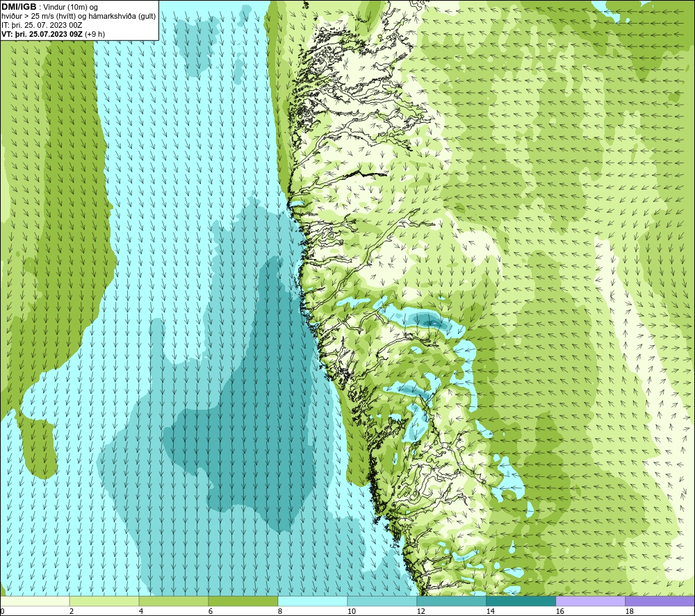
Task: Click the legend label '16'
Action: point(559,611)
